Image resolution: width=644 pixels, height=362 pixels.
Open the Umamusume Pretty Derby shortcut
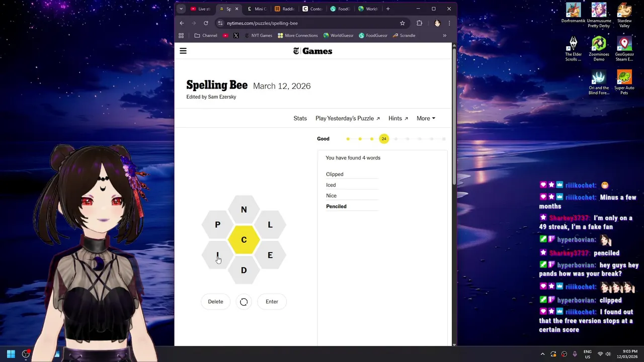tap(599, 15)
